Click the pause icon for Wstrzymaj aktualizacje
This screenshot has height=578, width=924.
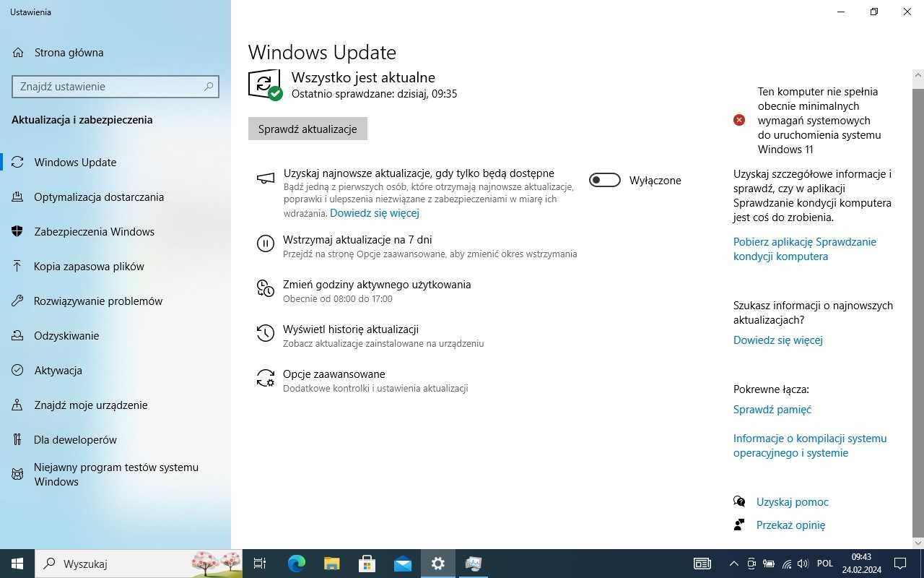(x=266, y=243)
